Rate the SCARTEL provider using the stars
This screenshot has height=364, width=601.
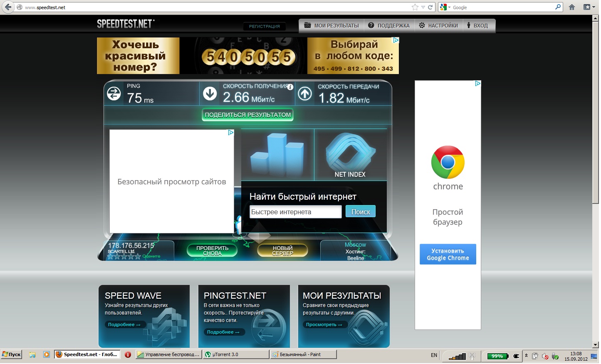(124, 257)
